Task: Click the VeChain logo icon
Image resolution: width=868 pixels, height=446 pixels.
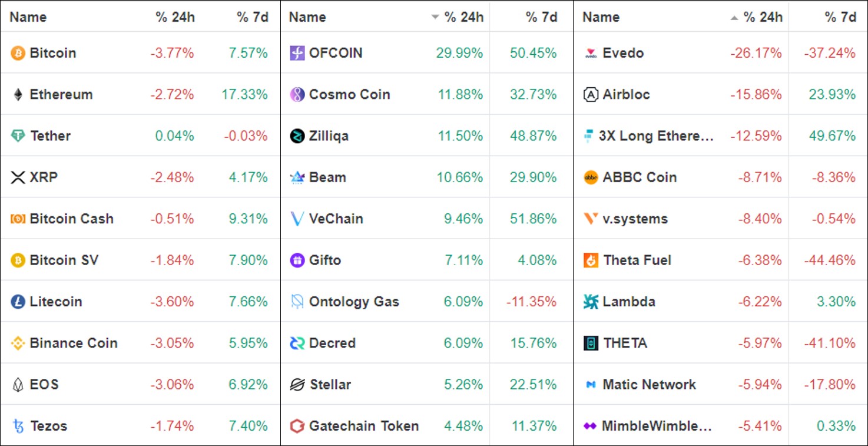Action: tap(297, 219)
